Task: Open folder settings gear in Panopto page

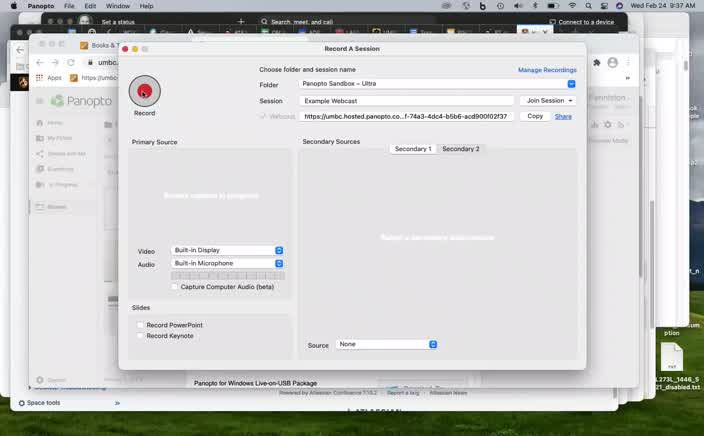Action: 607,125
